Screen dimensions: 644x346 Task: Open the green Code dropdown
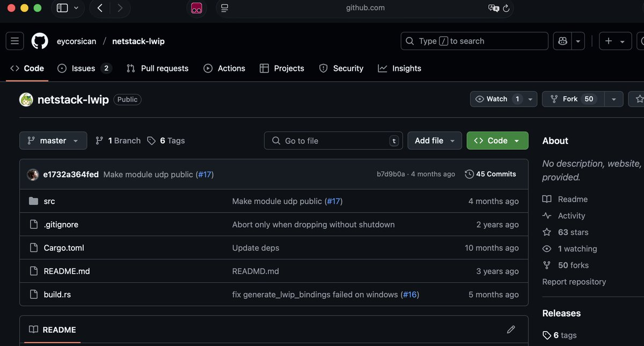tap(496, 140)
